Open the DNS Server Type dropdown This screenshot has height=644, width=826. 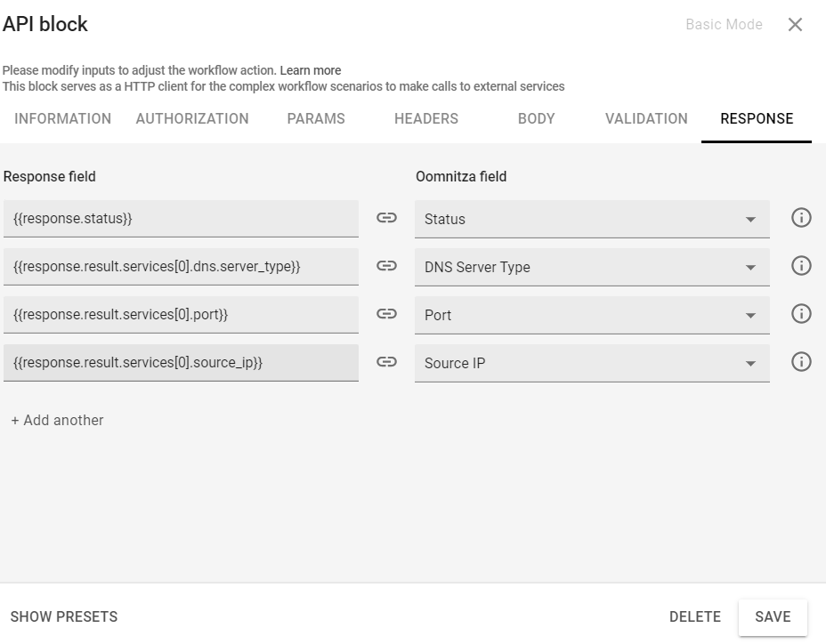[750, 268]
